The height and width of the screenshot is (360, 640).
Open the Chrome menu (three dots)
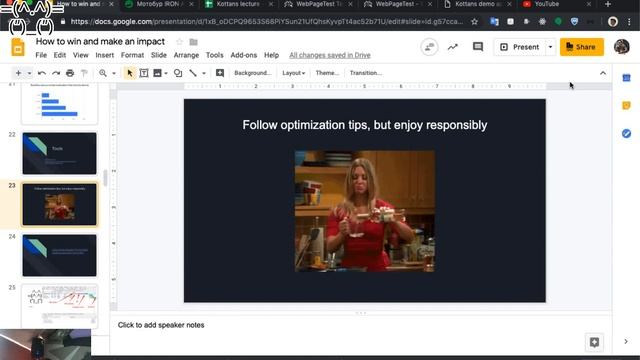629,22
